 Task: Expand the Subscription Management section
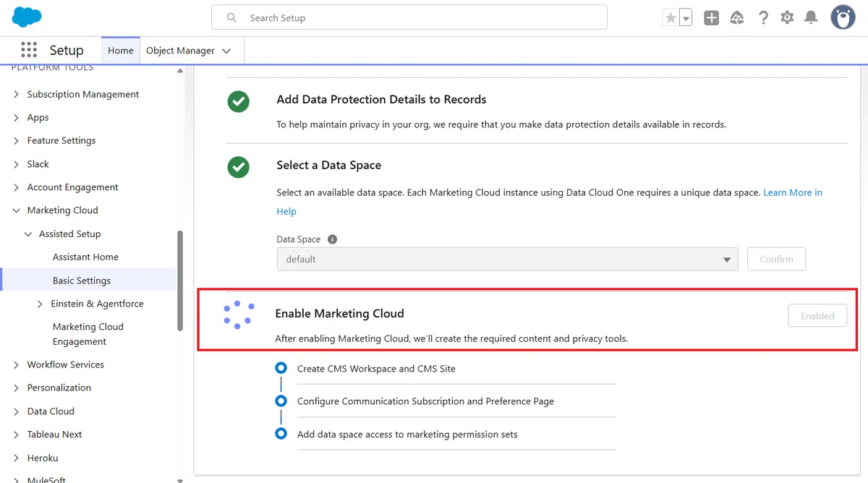click(x=17, y=95)
